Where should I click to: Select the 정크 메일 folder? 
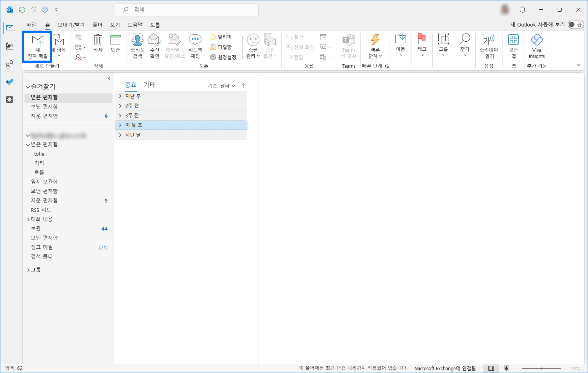coord(42,247)
